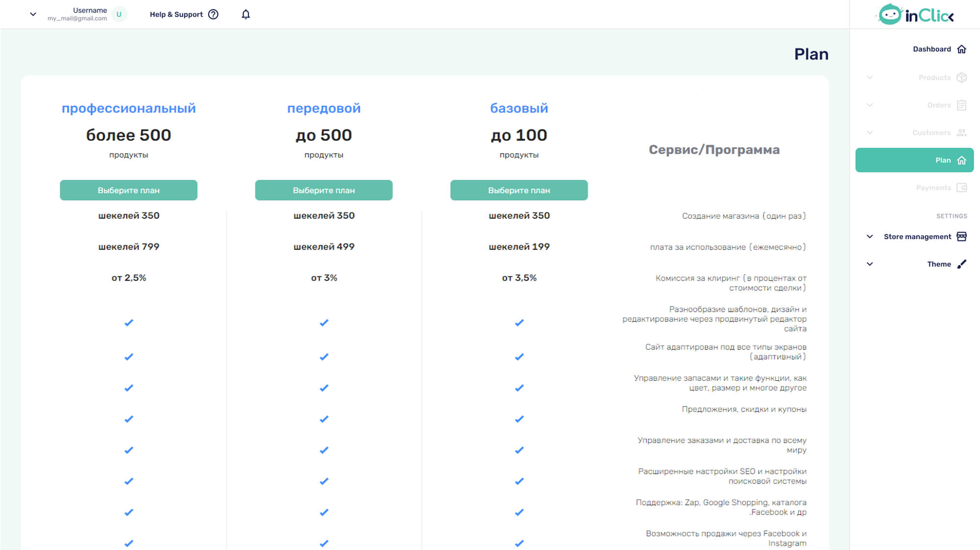Click the Store management shop icon
The height and width of the screenshot is (550, 980).
click(961, 236)
